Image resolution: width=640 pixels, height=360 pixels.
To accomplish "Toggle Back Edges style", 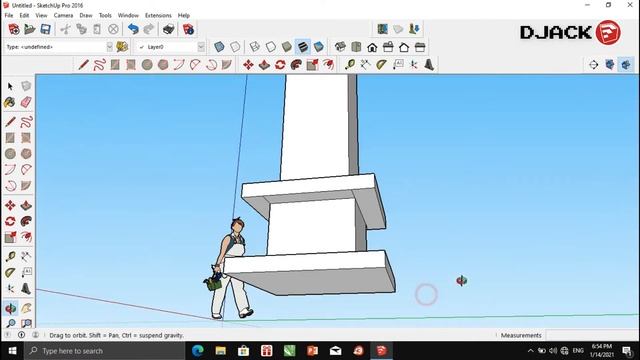I will click(x=235, y=47).
